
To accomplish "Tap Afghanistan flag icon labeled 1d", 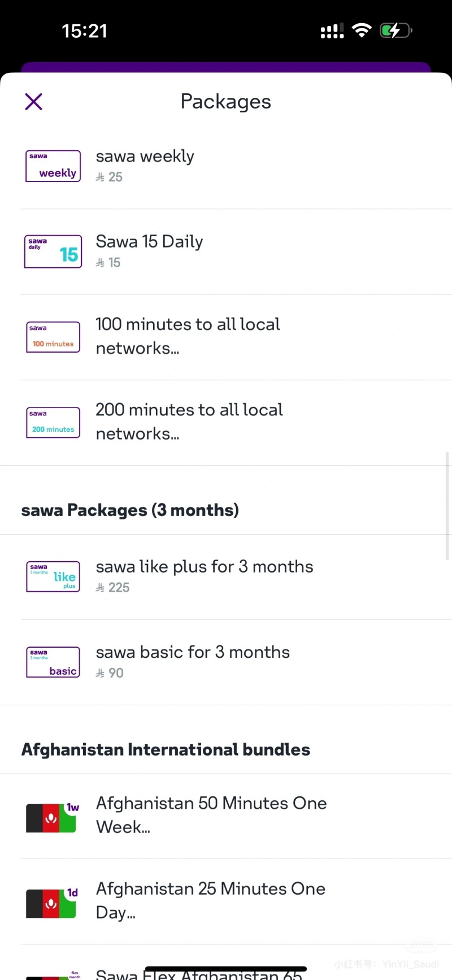I will [x=53, y=903].
